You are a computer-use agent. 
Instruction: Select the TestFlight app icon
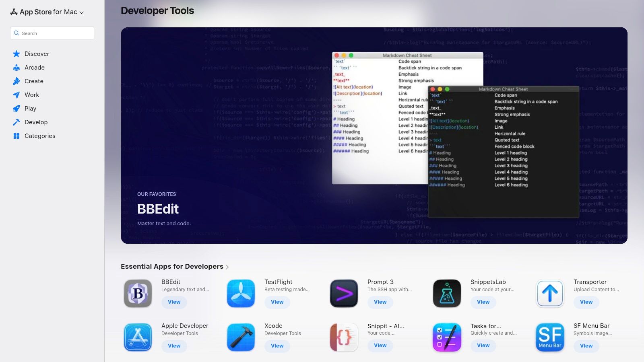(x=241, y=293)
